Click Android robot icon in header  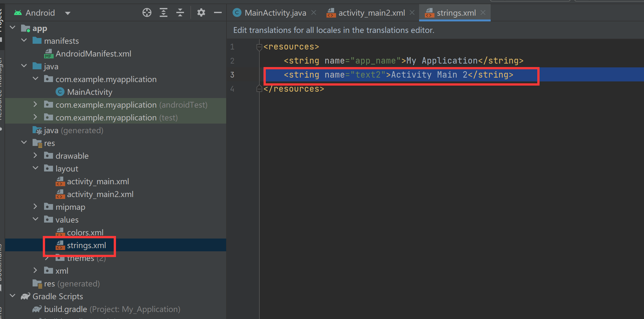click(x=18, y=13)
